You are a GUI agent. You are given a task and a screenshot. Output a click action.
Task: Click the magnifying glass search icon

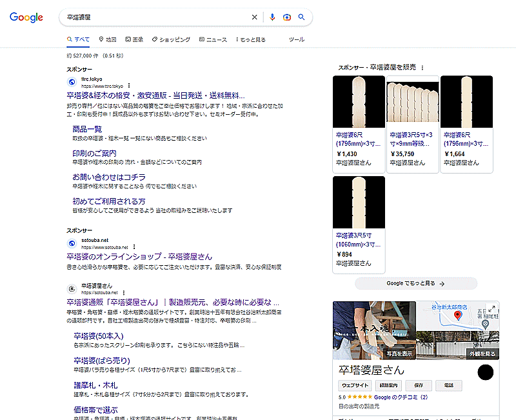coord(301,17)
